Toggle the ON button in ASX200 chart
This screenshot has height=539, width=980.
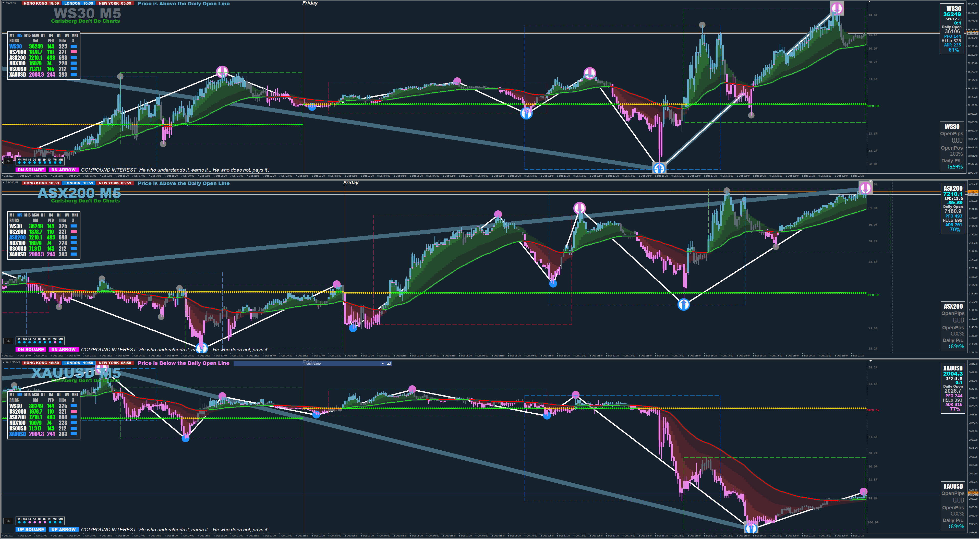(8, 341)
